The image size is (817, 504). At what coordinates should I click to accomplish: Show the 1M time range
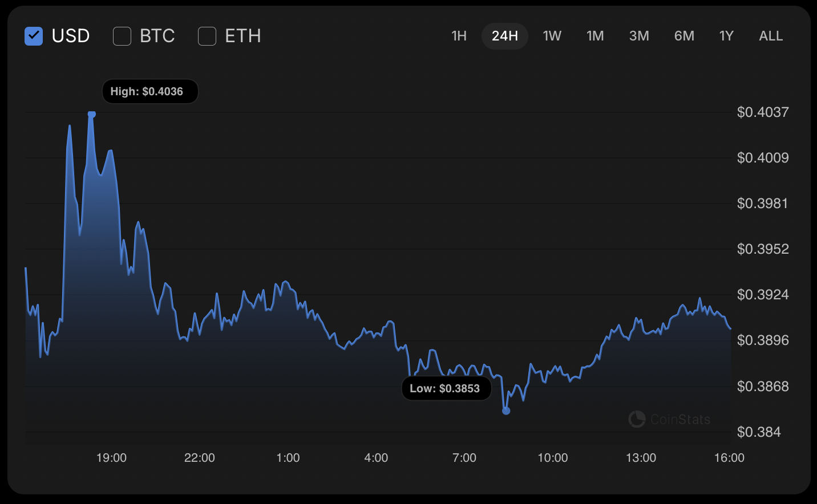pos(595,36)
